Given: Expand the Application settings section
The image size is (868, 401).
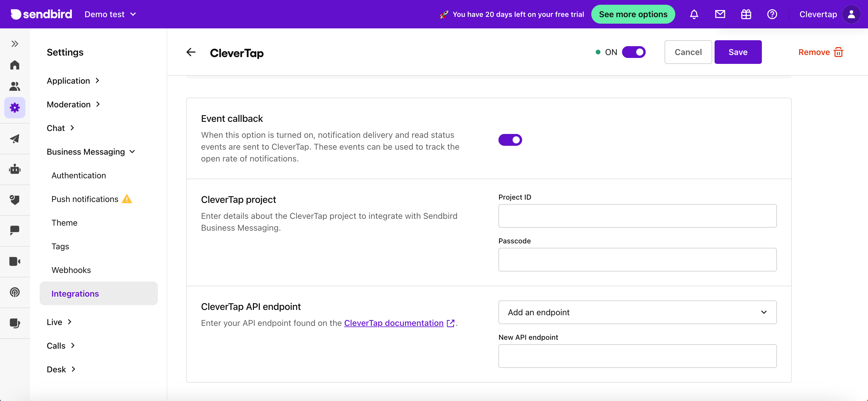Looking at the screenshot, I should (x=73, y=81).
